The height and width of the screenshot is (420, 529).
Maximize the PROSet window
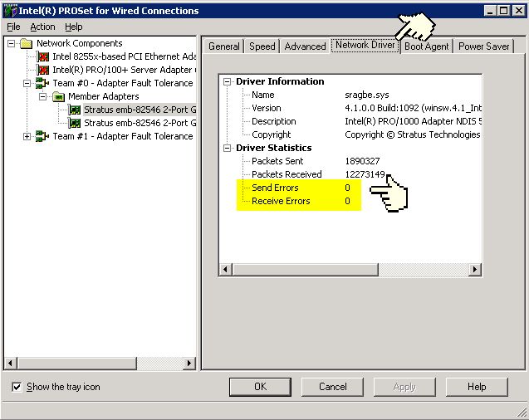504,11
